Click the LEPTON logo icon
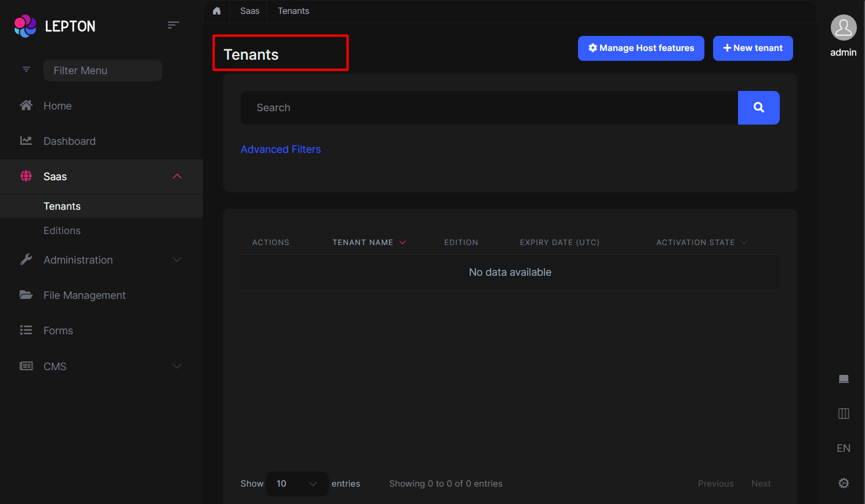This screenshot has height=504, width=865. (x=25, y=26)
